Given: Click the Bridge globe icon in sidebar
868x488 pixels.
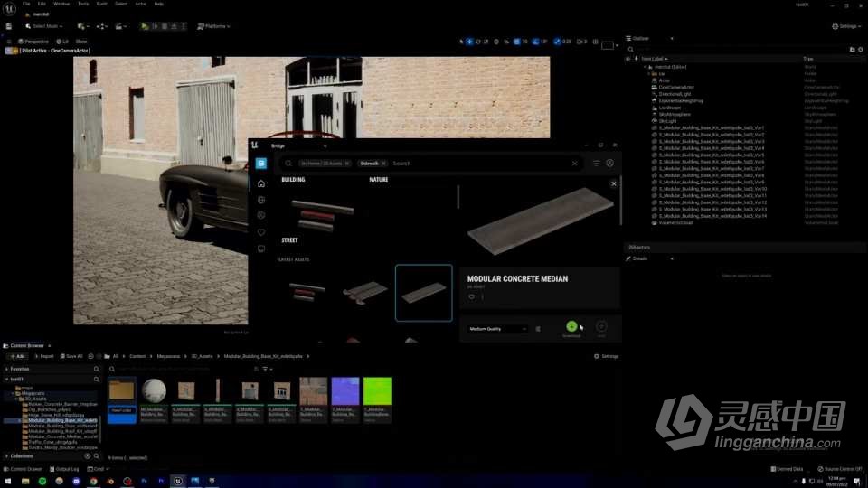Looking at the screenshot, I should (x=261, y=200).
